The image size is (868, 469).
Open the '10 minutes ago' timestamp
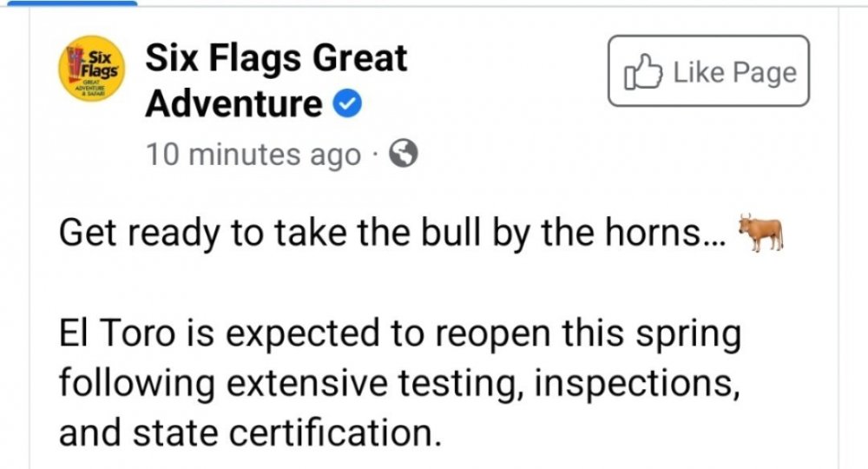tap(253, 155)
